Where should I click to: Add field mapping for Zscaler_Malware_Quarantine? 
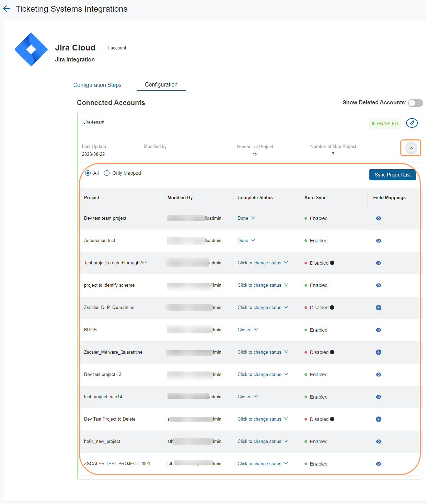[x=378, y=352]
